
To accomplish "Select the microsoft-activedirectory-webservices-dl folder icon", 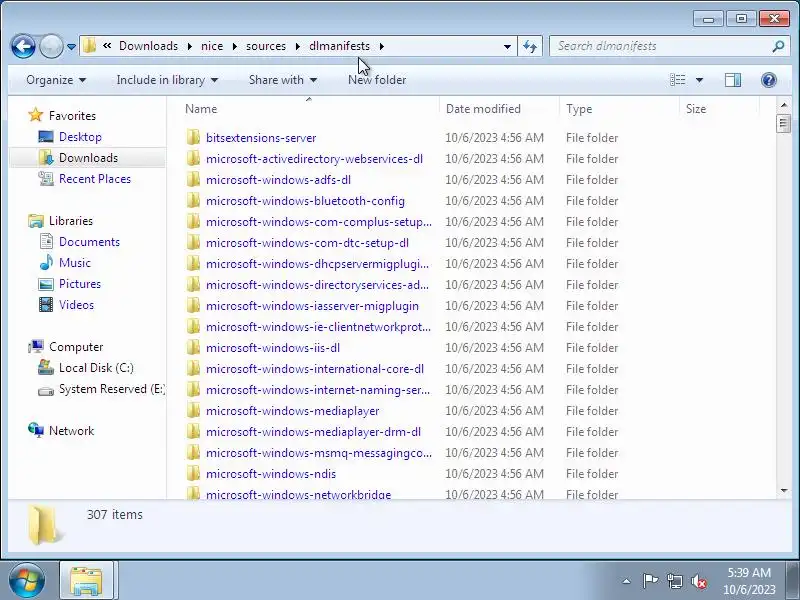I will (193, 158).
